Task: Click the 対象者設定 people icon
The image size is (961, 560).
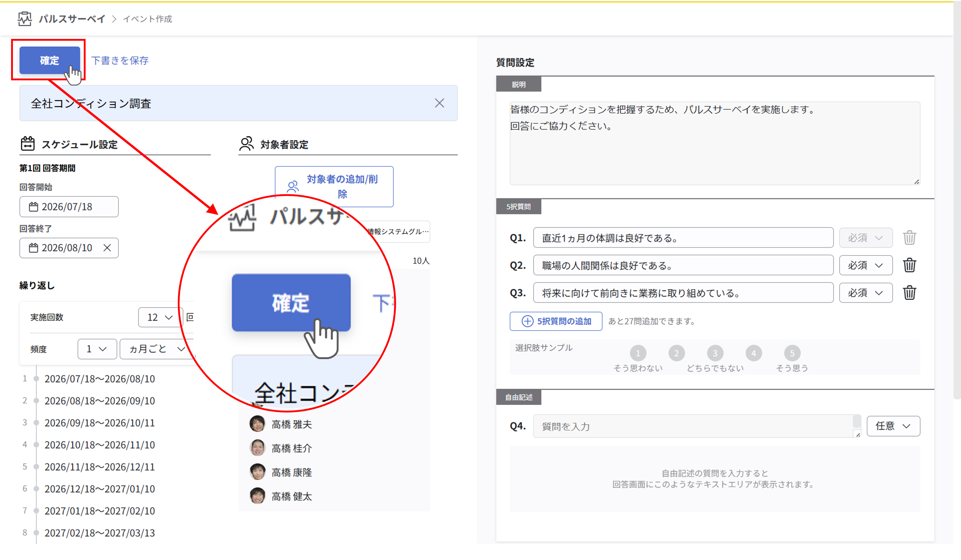Action: [246, 144]
